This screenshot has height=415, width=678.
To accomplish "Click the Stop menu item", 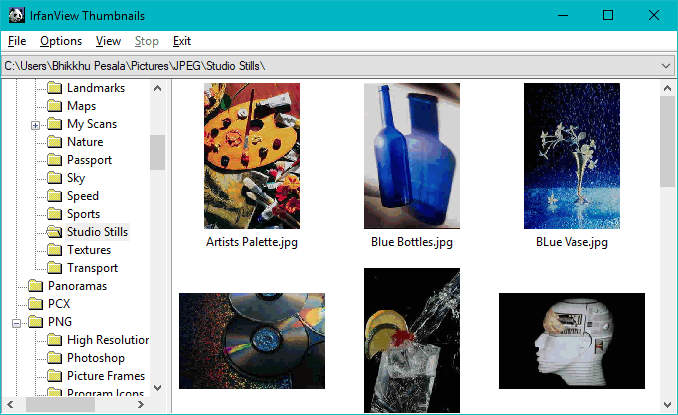I will 147,41.
